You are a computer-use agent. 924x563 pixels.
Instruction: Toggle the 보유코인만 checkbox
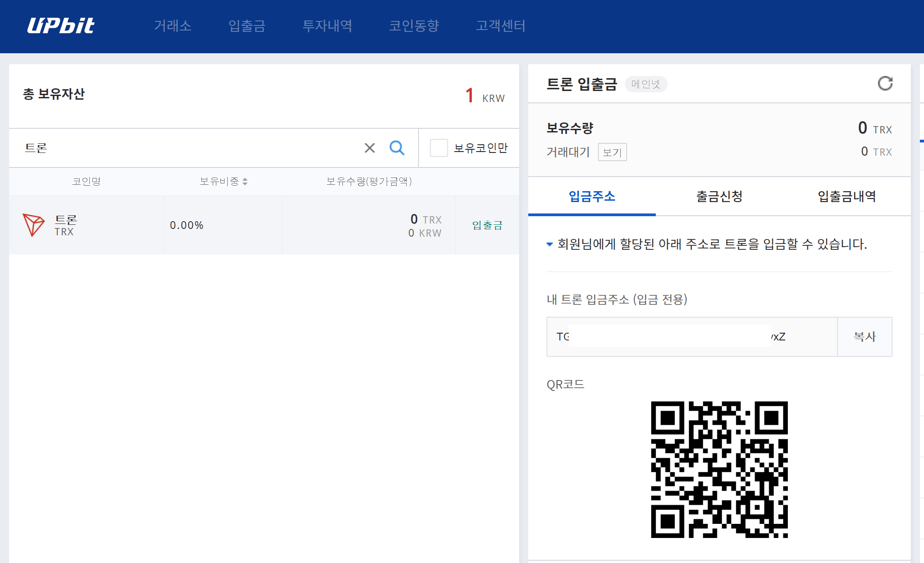[439, 148]
